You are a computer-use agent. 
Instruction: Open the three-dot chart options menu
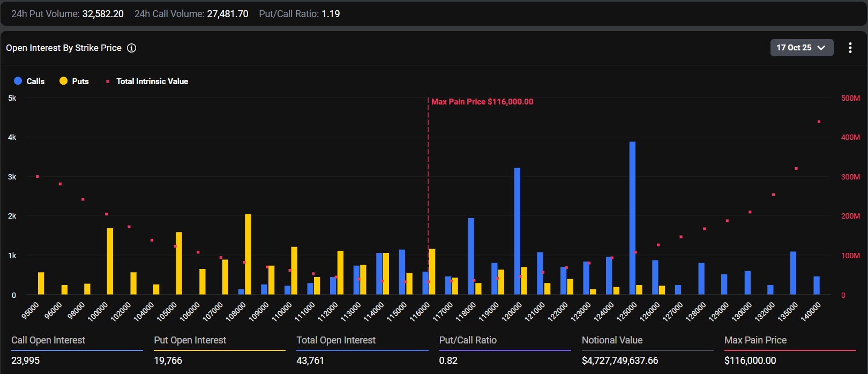click(x=850, y=48)
